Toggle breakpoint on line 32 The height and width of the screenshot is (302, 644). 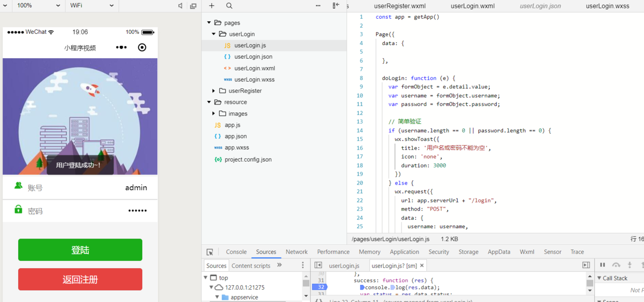coord(319,287)
